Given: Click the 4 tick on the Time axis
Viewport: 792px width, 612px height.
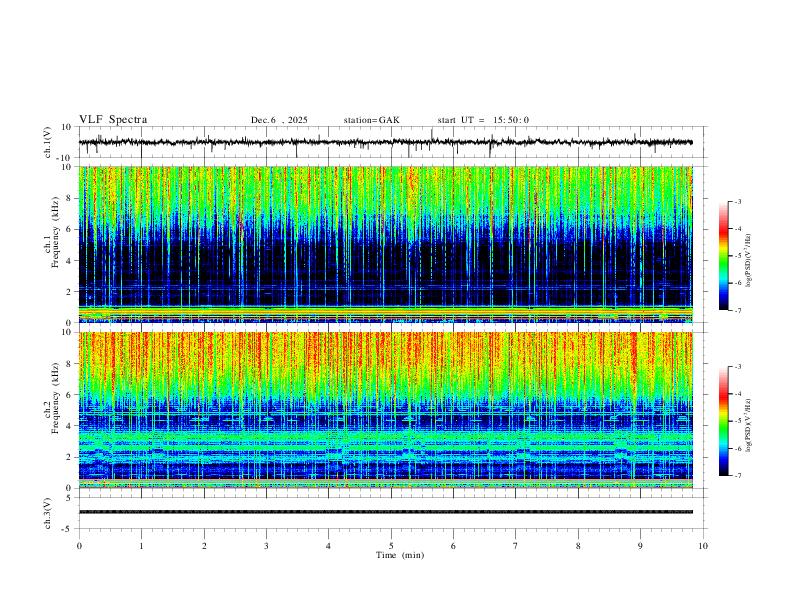Looking at the screenshot, I should tap(328, 546).
